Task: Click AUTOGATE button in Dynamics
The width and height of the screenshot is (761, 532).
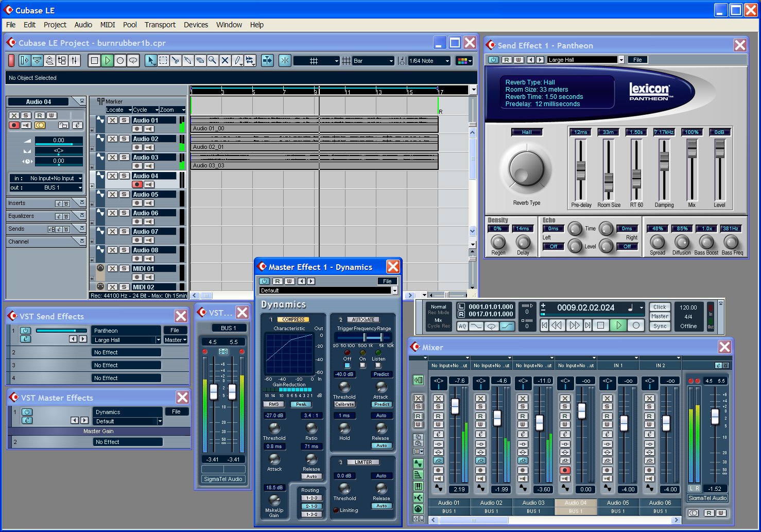Action: coord(364,319)
